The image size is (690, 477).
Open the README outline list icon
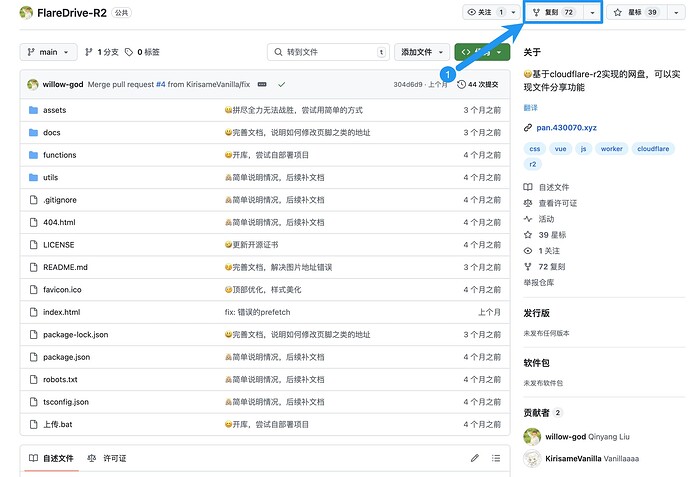click(497, 458)
